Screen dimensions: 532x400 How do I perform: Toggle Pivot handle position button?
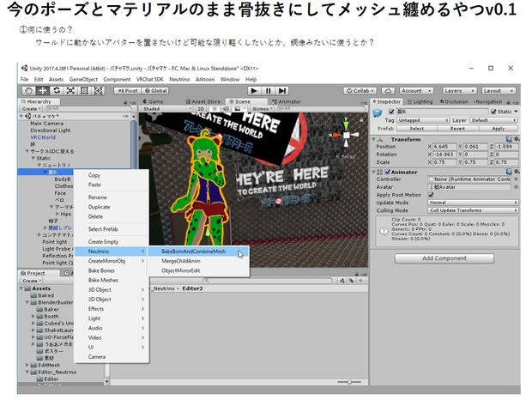click(128, 91)
